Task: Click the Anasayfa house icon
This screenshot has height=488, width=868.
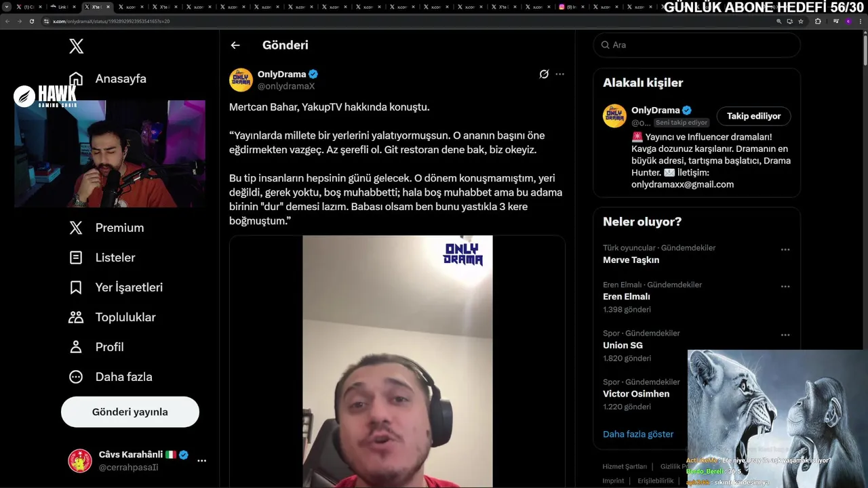Action: click(76, 79)
